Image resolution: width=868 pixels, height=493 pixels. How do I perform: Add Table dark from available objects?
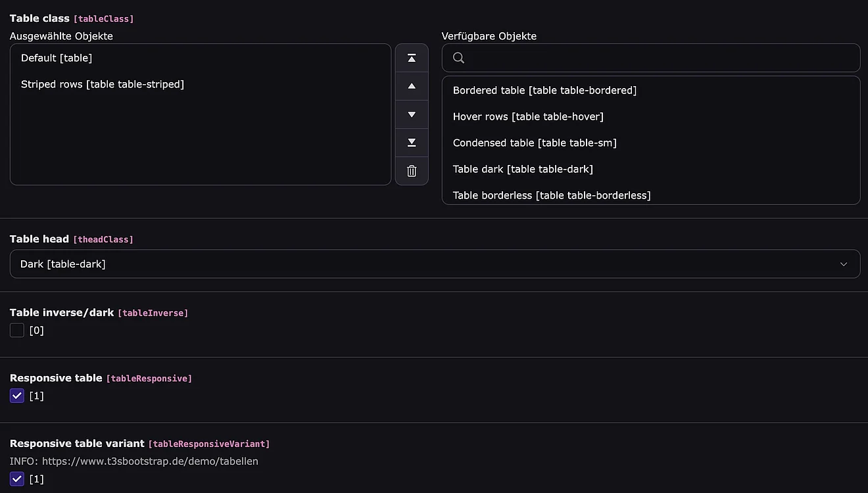coord(523,169)
